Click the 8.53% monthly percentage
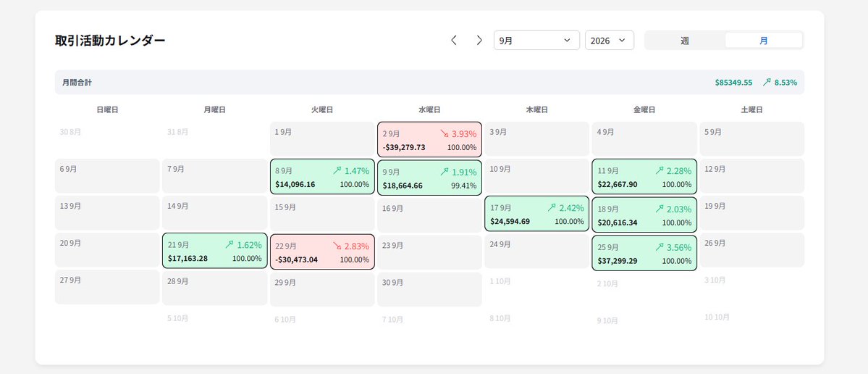Image resolution: width=868 pixels, height=374 pixels. coord(785,83)
